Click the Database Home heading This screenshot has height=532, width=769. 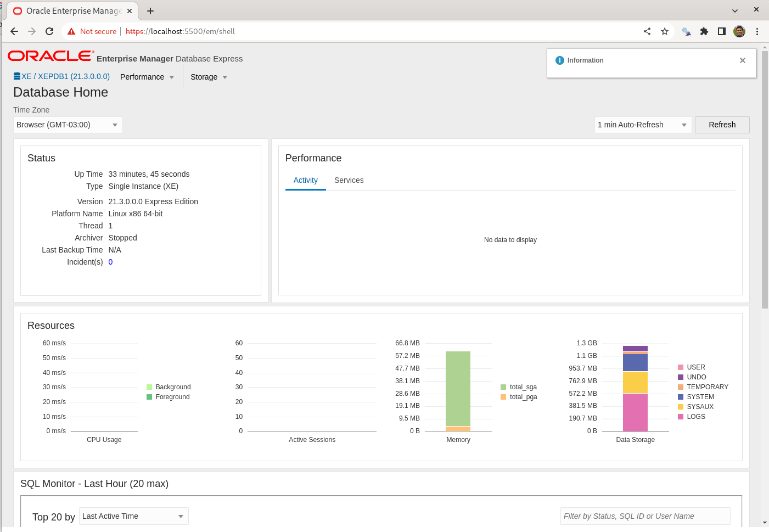[x=60, y=92]
